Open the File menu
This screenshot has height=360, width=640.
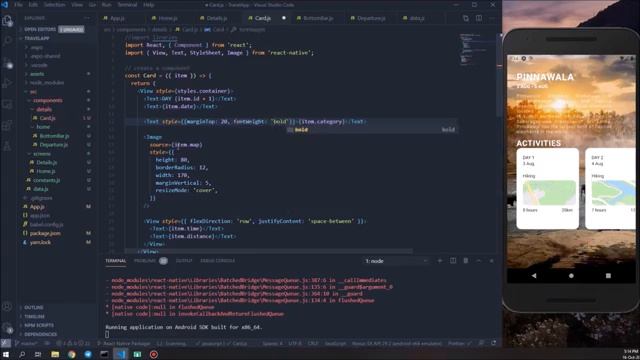[x=18, y=5]
